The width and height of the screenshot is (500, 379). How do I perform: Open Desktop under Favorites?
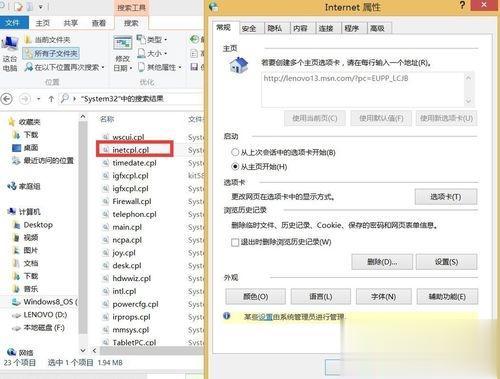point(25,148)
